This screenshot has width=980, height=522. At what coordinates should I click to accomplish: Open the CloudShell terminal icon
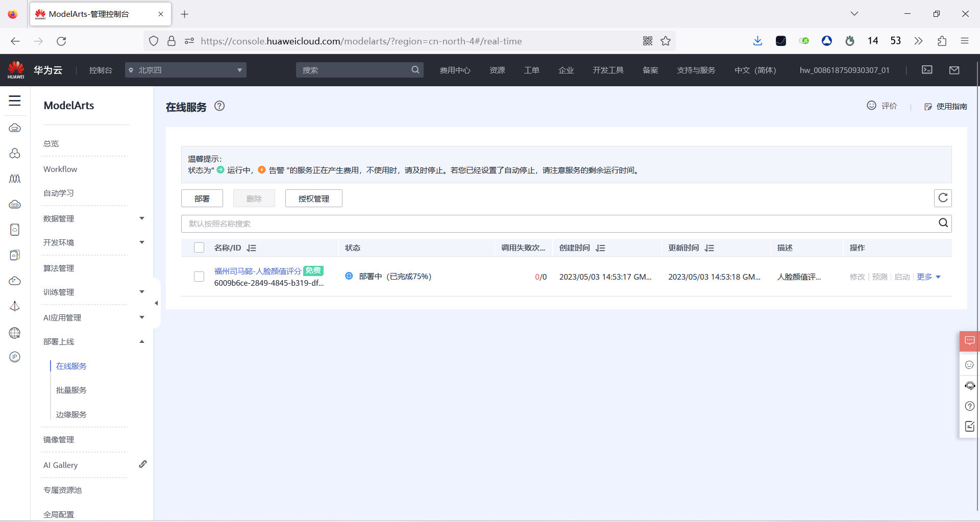[x=927, y=70]
